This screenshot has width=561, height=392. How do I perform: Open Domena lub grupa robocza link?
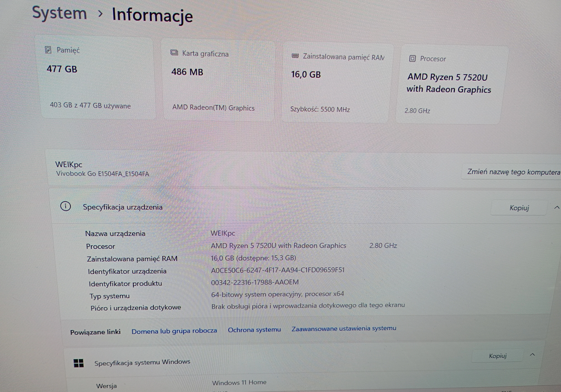coord(174,331)
